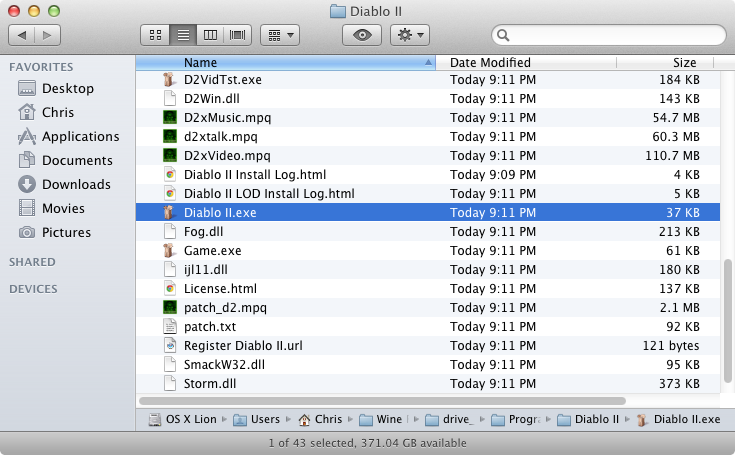Screen dimensions: 735x455
Task: Click Diablo II.exe in path bar
Action: click(678, 419)
